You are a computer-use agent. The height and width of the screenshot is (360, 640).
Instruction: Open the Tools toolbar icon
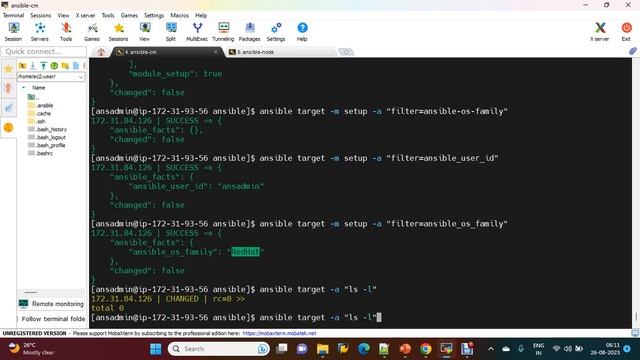(x=66, y=31)
